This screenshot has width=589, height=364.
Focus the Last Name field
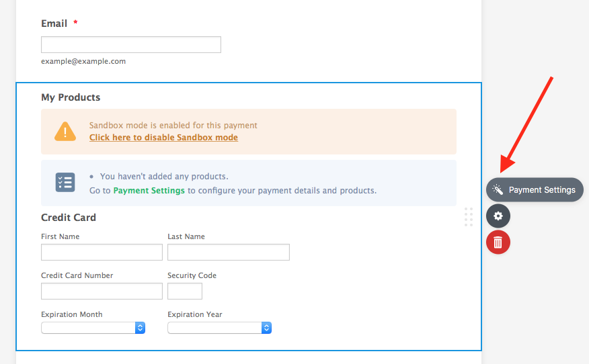(228, 252)
